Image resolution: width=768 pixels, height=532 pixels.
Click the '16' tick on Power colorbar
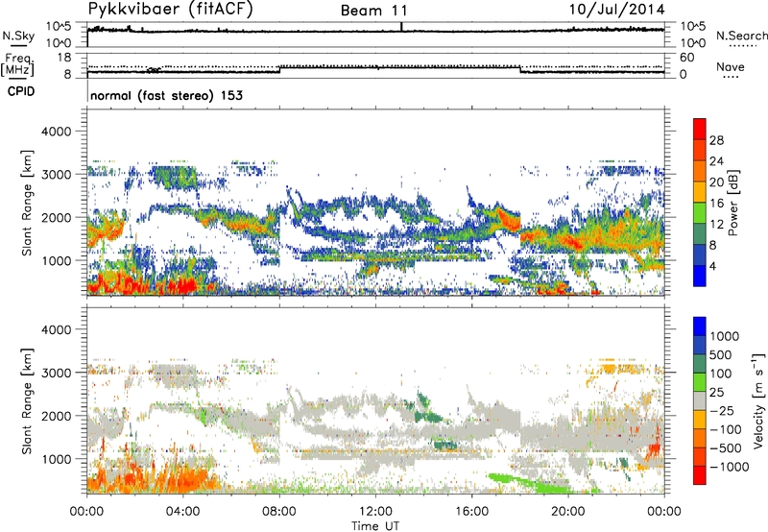pyautogui.click(x=716, y=204)
